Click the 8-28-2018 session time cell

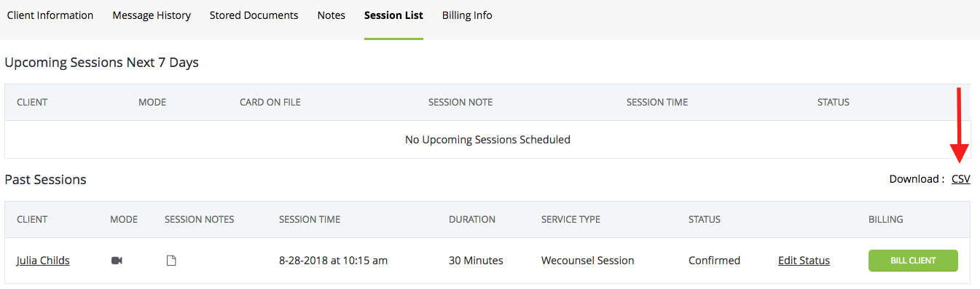pyautogui.click(x=333, y=261)
